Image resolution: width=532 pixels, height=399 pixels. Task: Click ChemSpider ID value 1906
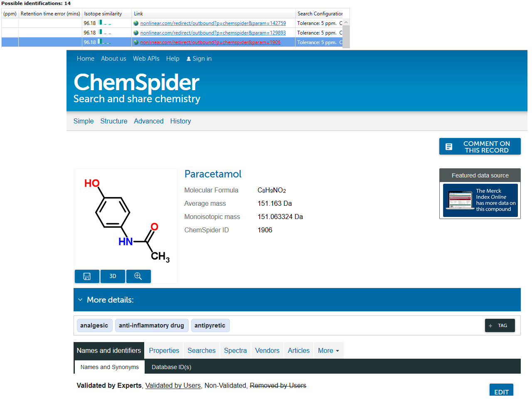(265, 230)
